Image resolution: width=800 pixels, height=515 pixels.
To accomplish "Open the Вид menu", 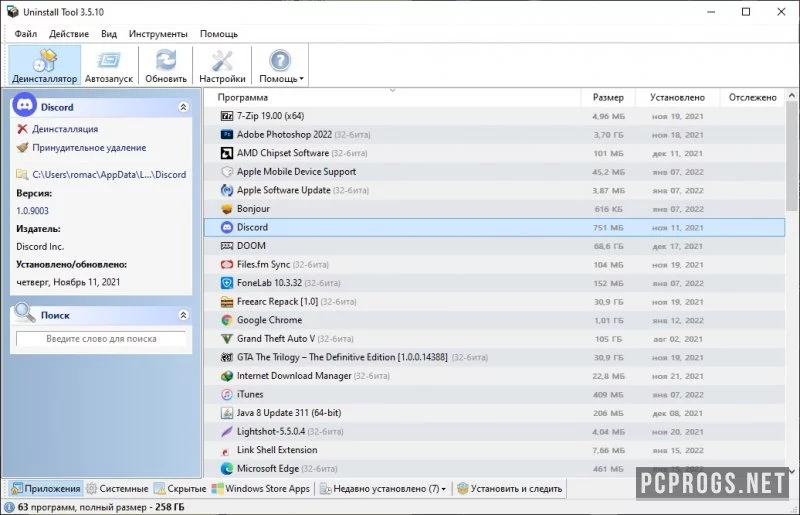I will [x=109, y=34].
